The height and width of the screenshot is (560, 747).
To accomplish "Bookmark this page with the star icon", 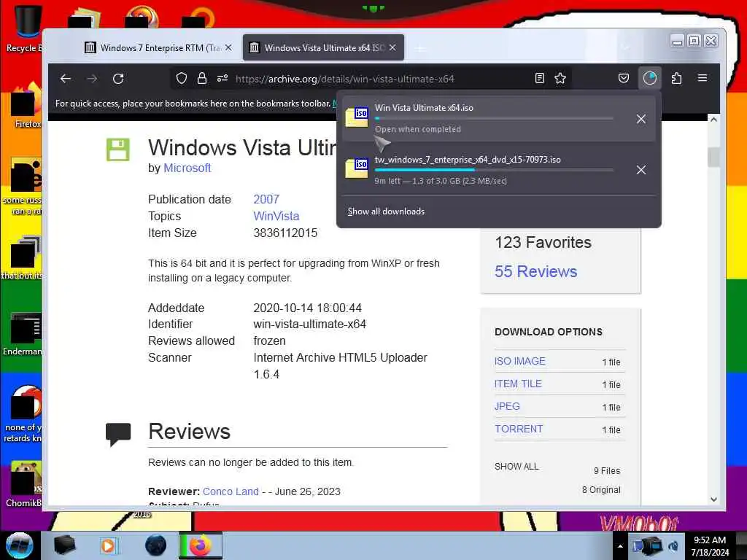I will tap(560, 78).
